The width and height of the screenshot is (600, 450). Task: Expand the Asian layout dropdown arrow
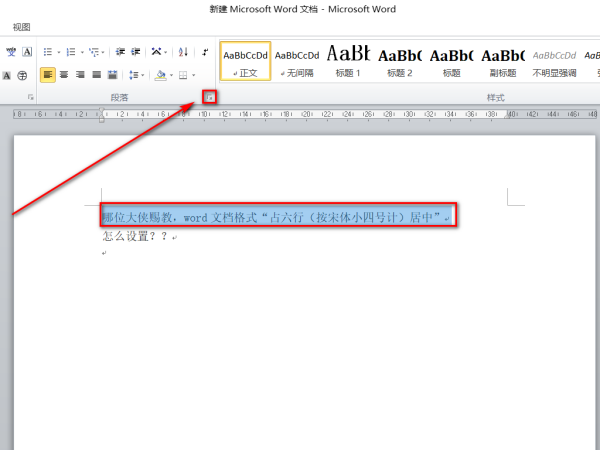pos(165,52)
